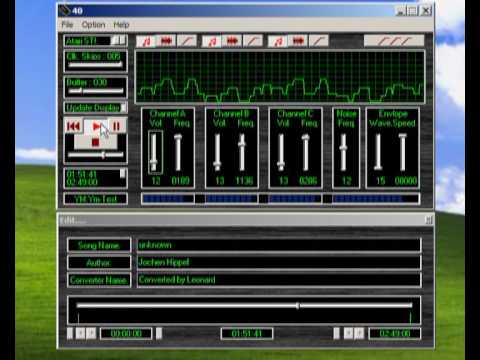Toggle Channel A tone note icon
Screen dimensions: 480x360
[x=146, y=41]
